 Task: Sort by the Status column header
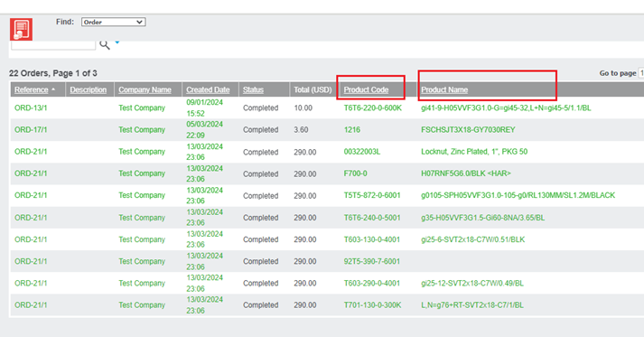coord(253,89)
